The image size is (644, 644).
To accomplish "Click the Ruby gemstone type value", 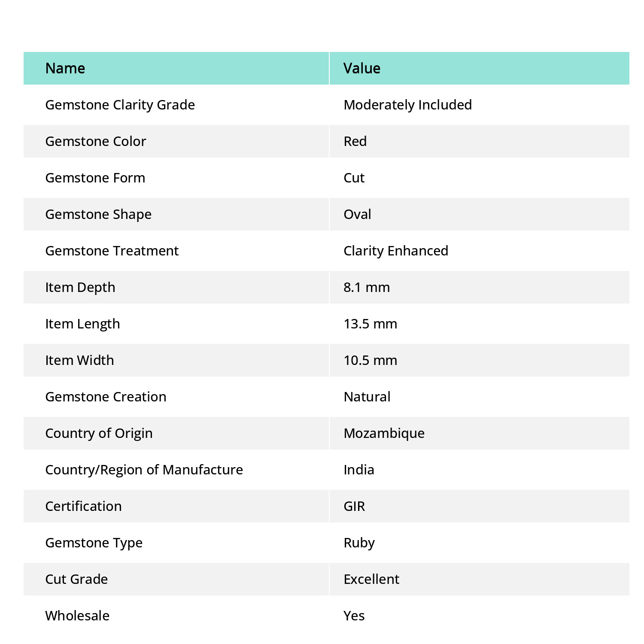I will click(x=359, y=543).
